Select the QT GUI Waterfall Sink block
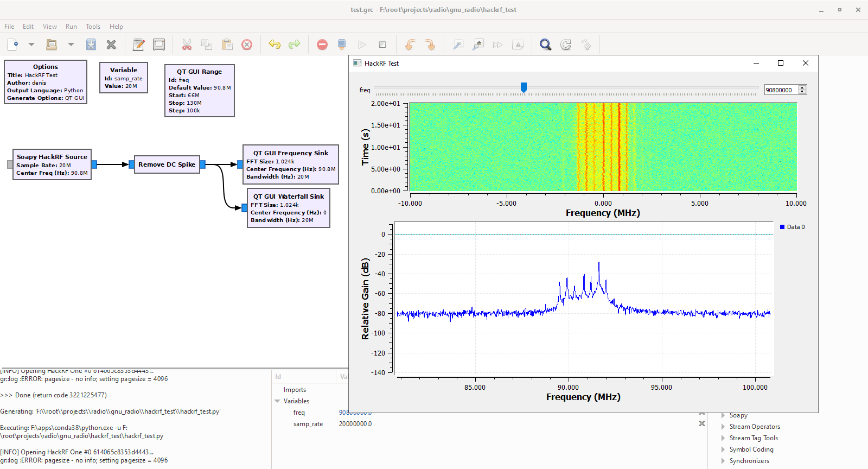This screenshot has width=868, height=469. coord(289,208)
